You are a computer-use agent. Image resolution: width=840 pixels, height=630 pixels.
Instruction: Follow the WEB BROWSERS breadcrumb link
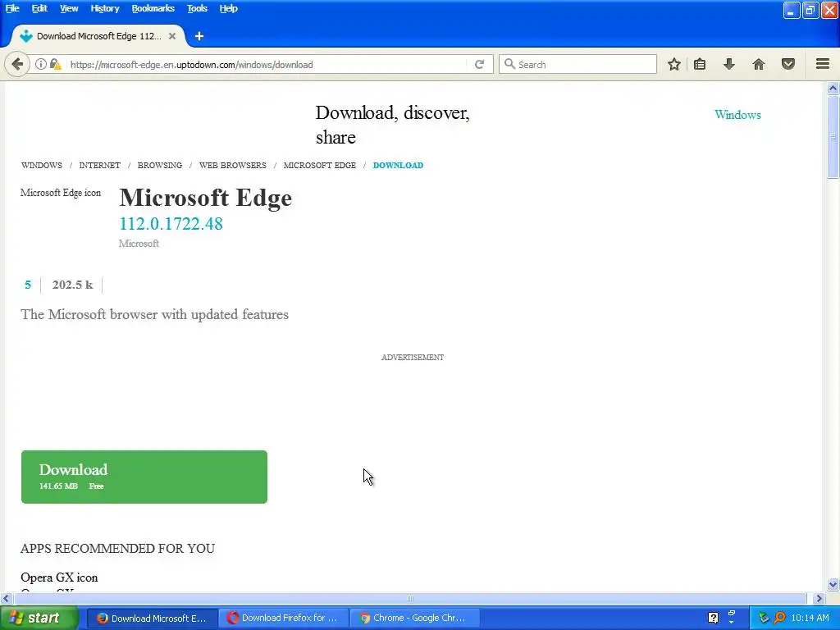coord(232,165)
